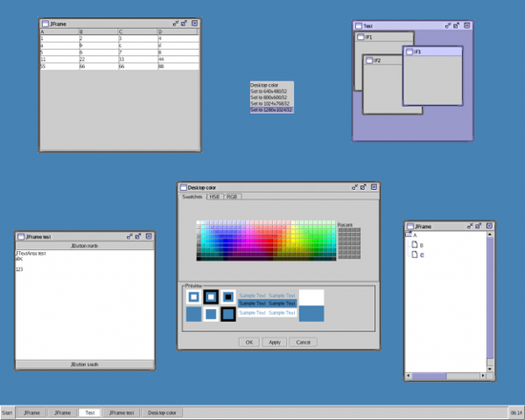Click the Test window title bar icon
This screenshot has width=525, height=420.
(359, 26)
